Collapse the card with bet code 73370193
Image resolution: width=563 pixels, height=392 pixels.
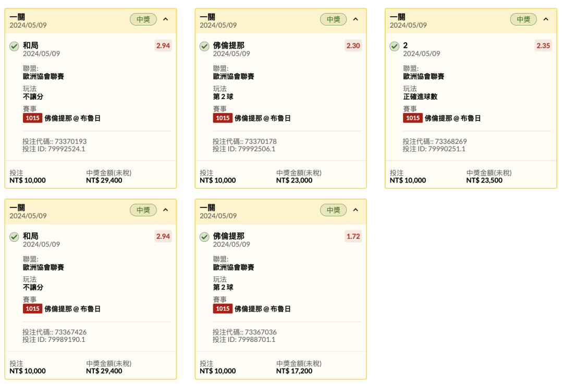166,19
